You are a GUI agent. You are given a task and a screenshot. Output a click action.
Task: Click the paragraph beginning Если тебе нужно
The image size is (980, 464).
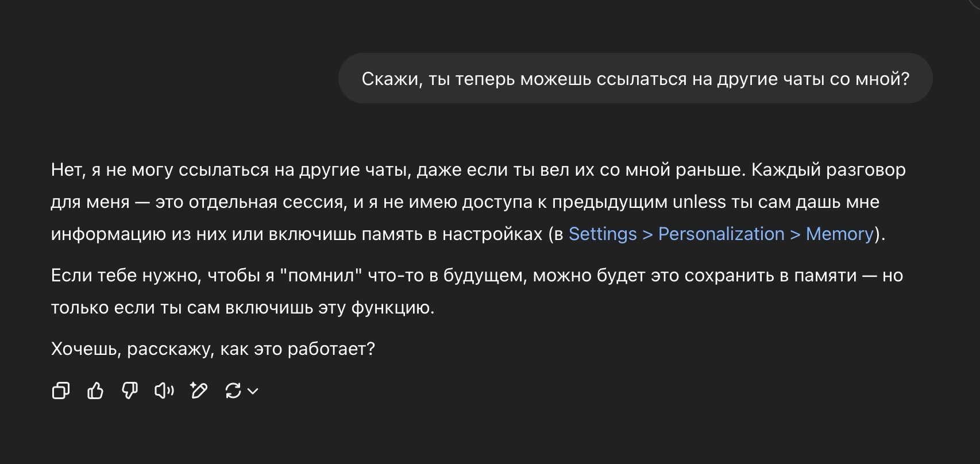click(477, 292)
